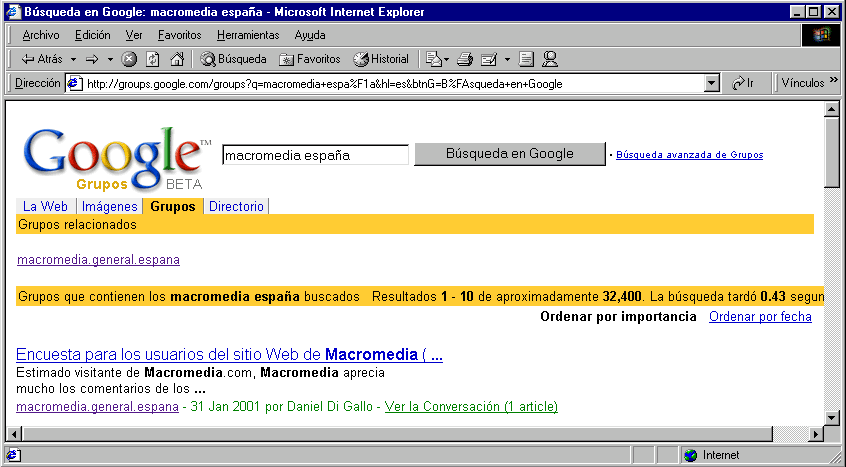The width and height of the screenshot is (846, 467).
Task: Sort results with Ordenar por fecha
Action: (760, 317)
